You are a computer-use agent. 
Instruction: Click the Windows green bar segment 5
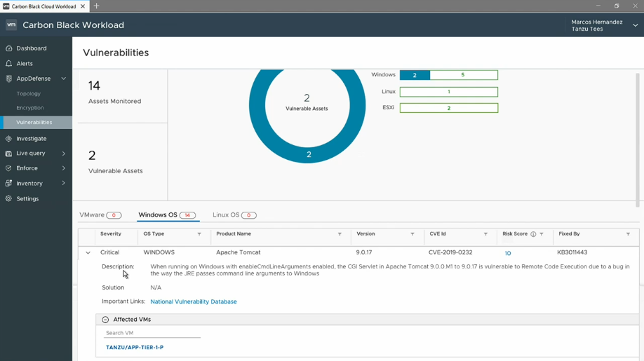pyautogui.click(x=464, y=75)
